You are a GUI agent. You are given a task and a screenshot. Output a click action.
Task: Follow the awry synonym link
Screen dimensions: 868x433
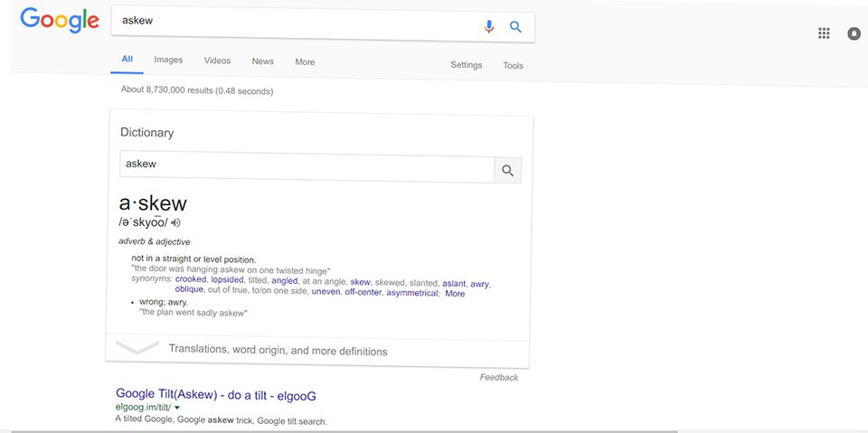(x=480, y=284)
